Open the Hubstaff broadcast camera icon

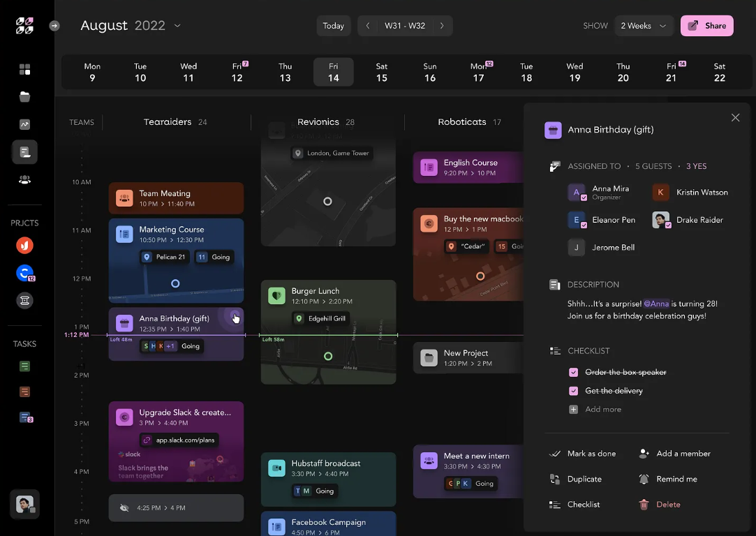pyautogui.click(x=276, y=468)
